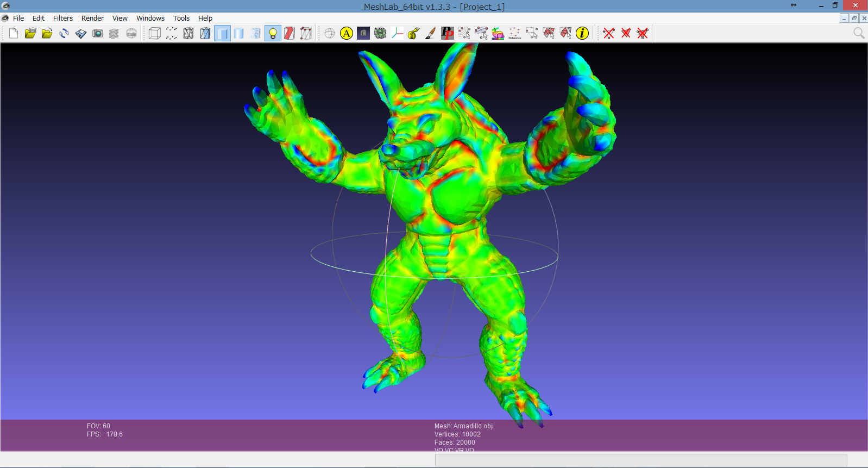868x468 pixels.
Task: Click the yellow Info tool icon
Action: coord(582,33)
